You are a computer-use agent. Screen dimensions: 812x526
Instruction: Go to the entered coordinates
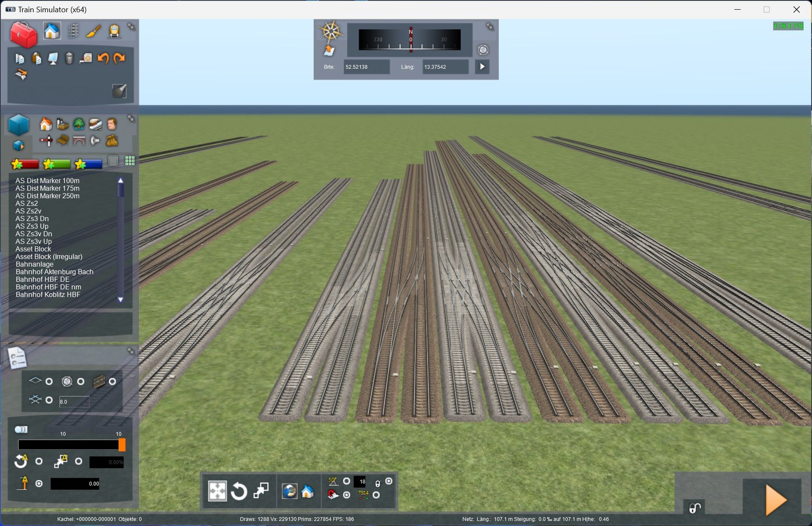(482, 67)
